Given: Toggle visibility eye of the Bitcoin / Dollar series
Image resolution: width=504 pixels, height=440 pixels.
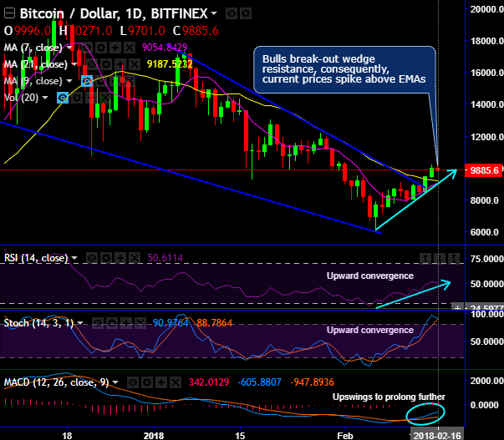Looking at the screenshot, I should tap(232, 13).
